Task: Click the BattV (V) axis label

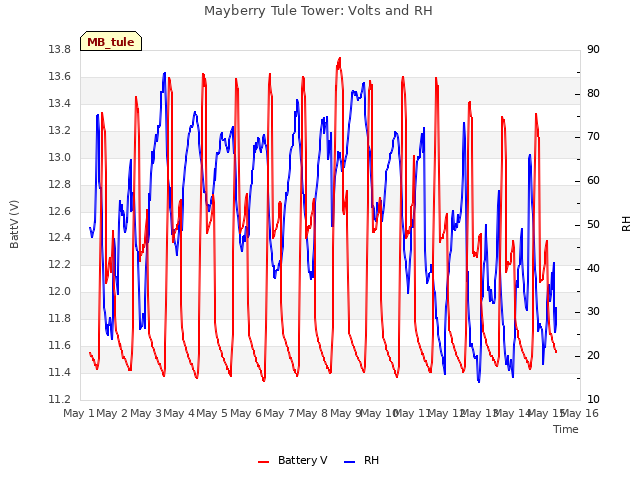Action: pyautogui.click(x=14, y=224)
